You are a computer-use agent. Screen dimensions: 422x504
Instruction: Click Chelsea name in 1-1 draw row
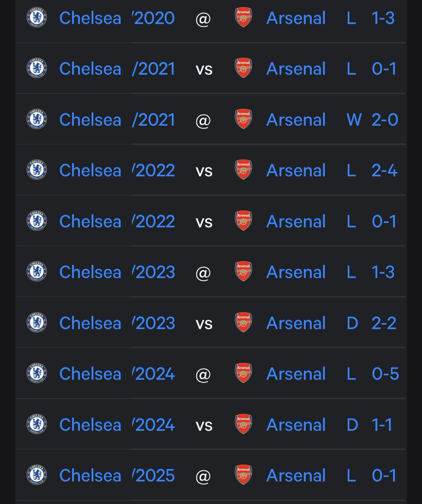pos(90,425)
